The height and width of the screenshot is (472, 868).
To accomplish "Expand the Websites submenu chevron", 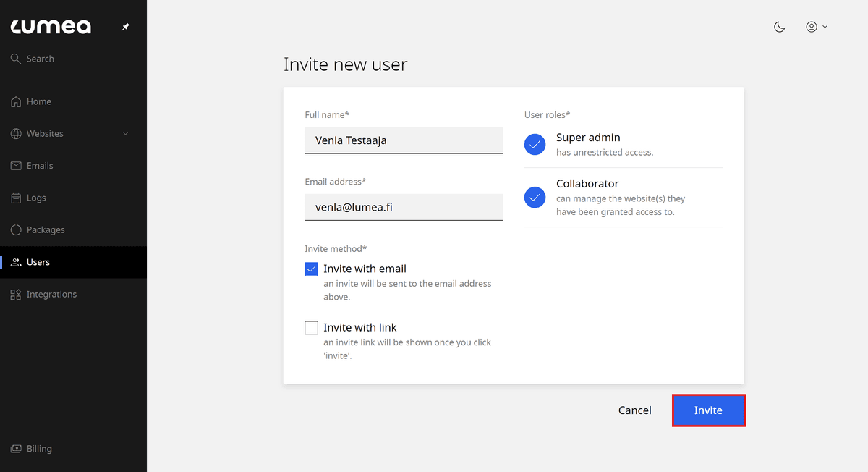I will (x=126, y=134).
